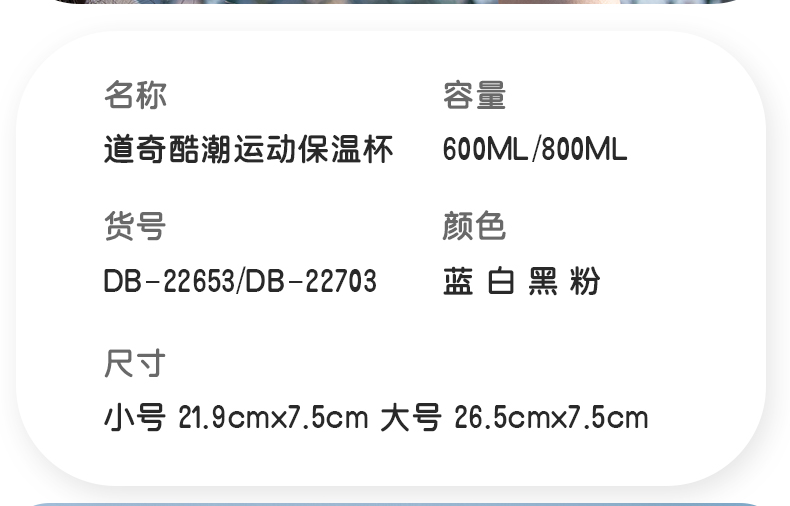Select the 大号 size text
The image size is (790, 506).
[411, 418]
